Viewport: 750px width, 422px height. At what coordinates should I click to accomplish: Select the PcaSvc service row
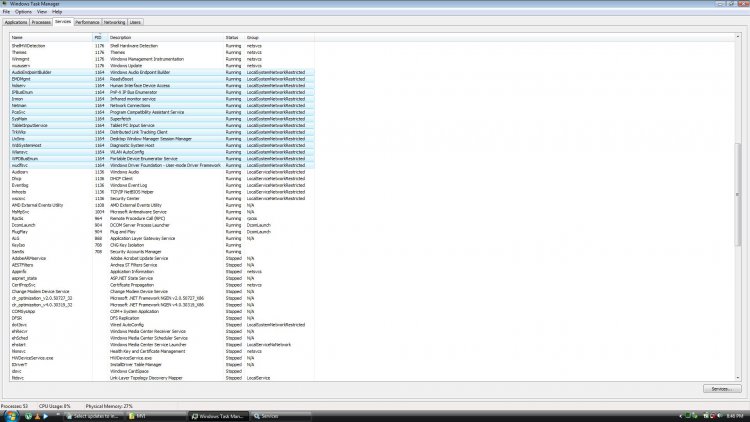pyautogui.click(x=162, y=112)
